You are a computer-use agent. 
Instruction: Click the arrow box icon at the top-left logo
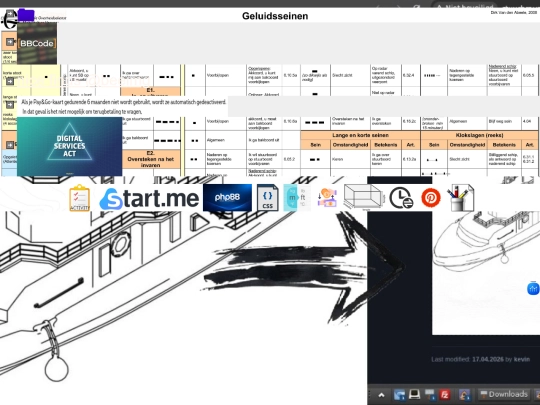(x=10, y=14)
